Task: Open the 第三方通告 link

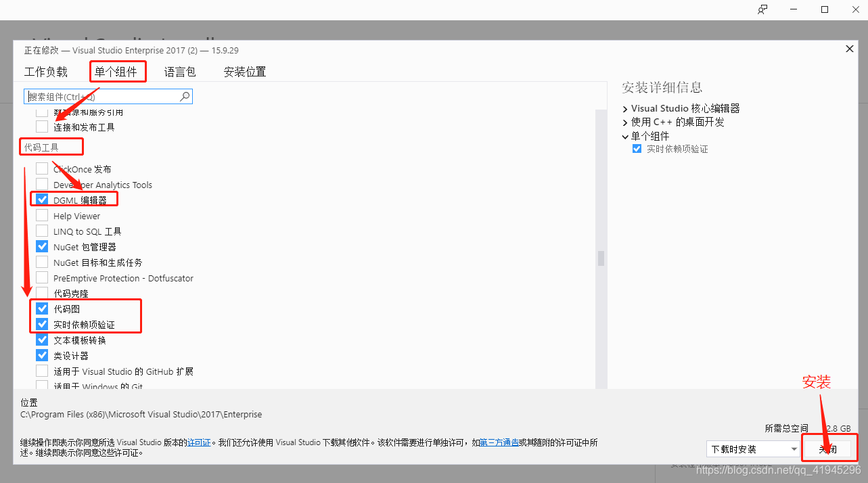Action: [499, 442]
